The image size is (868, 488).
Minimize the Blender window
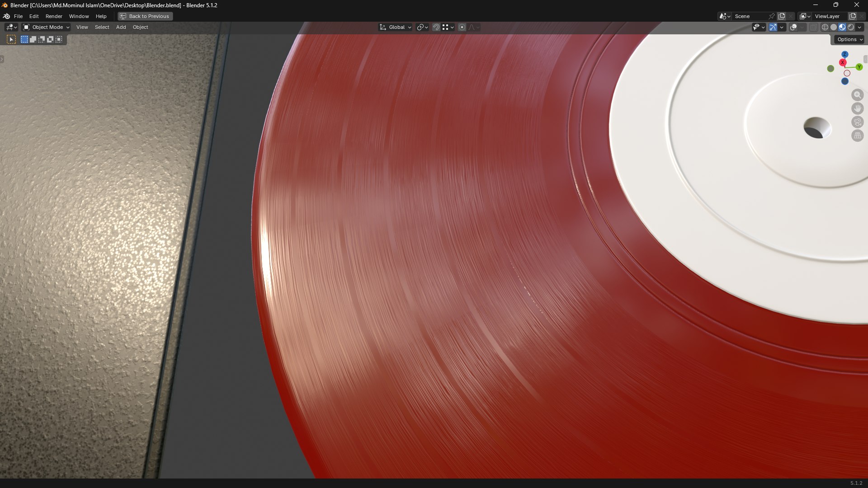816,5
